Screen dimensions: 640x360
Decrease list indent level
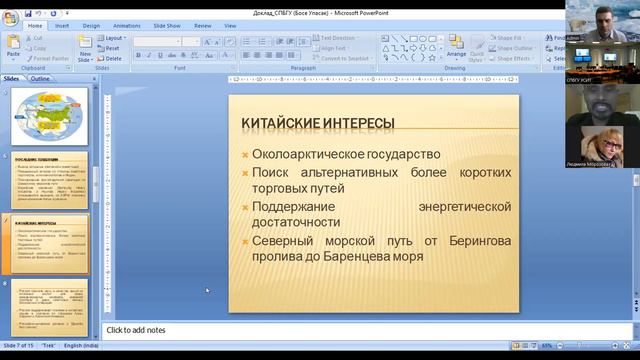(x=280, y=42)
